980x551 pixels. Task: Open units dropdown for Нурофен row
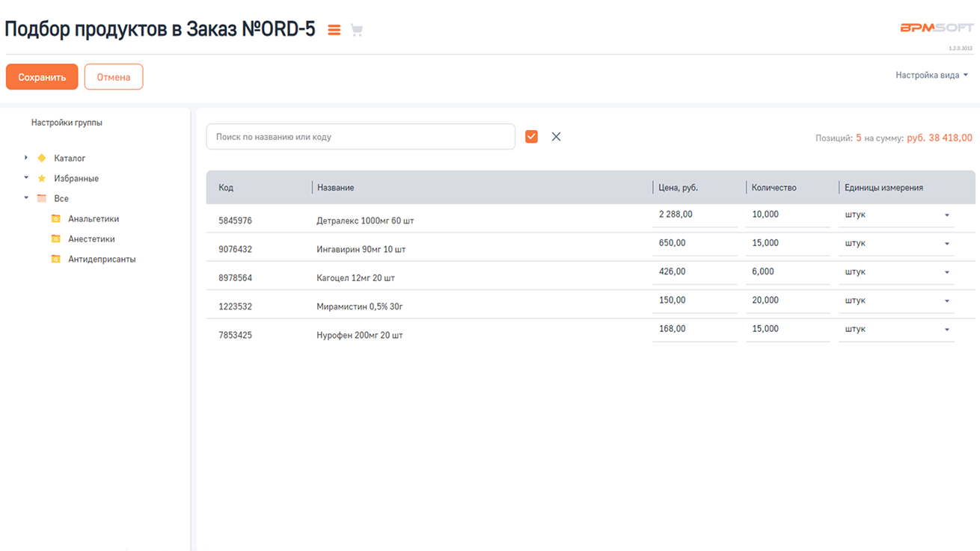click(x=946, y=330)
